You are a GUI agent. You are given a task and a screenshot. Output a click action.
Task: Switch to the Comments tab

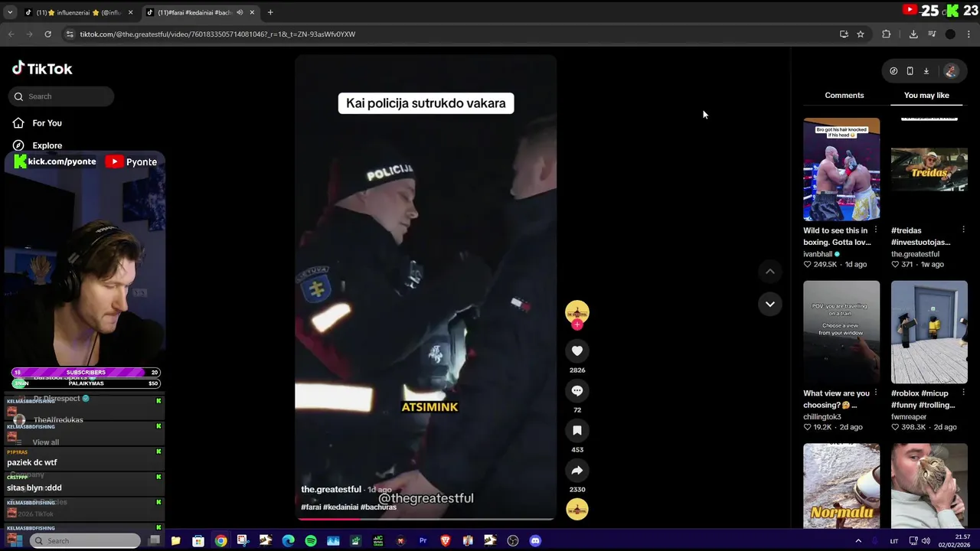[844, 95]
